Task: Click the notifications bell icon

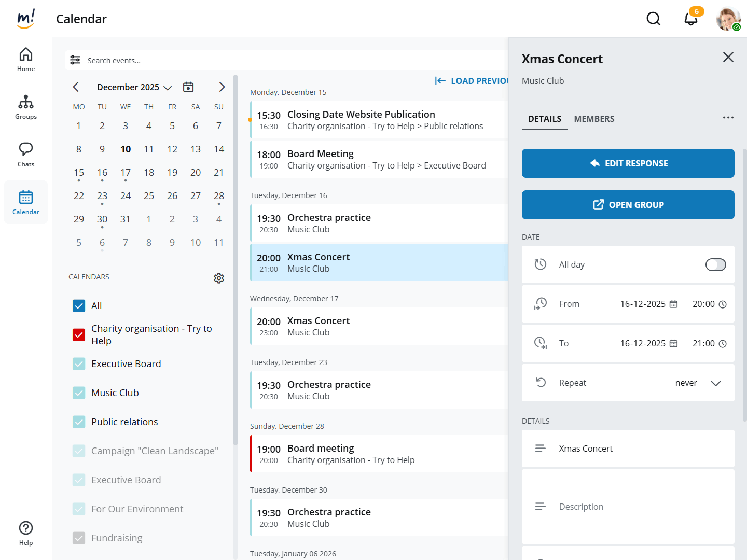Action: [x=690, y=19]
